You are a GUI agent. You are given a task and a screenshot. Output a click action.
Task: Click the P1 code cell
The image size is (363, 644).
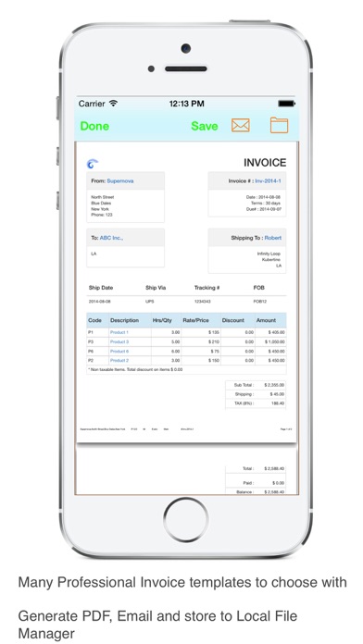[91, 332]
